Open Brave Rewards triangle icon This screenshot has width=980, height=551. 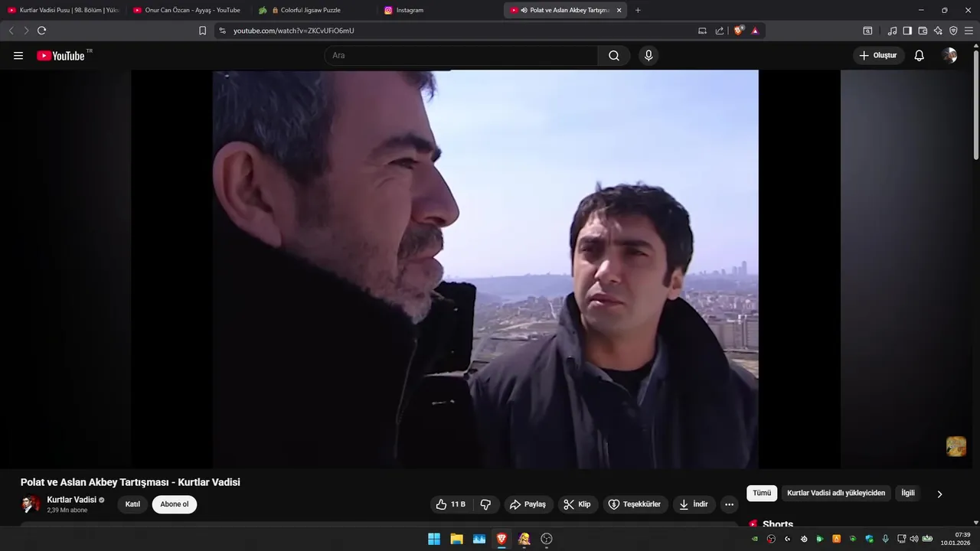[x=755, y=31]
